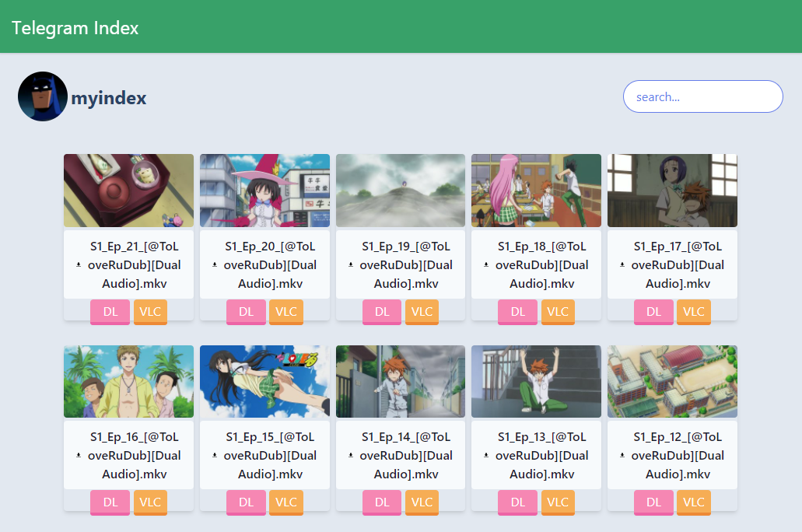Open thumbnail of S1_Ep_18 video
The height and width of the screenshot is (532, 802).
point(537,191)
